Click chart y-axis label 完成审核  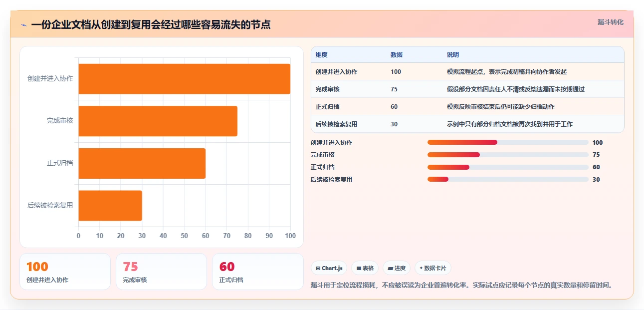coord(60,121)
